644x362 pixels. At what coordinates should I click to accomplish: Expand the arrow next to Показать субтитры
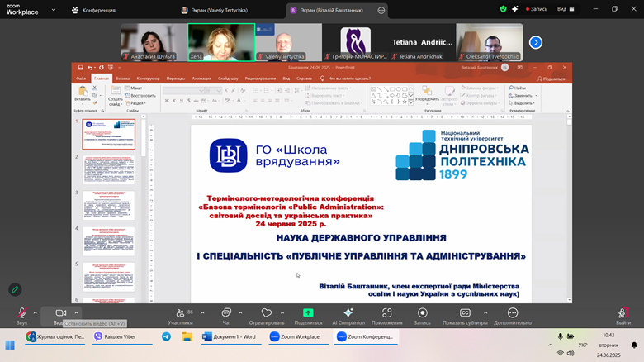coord(485,313)
